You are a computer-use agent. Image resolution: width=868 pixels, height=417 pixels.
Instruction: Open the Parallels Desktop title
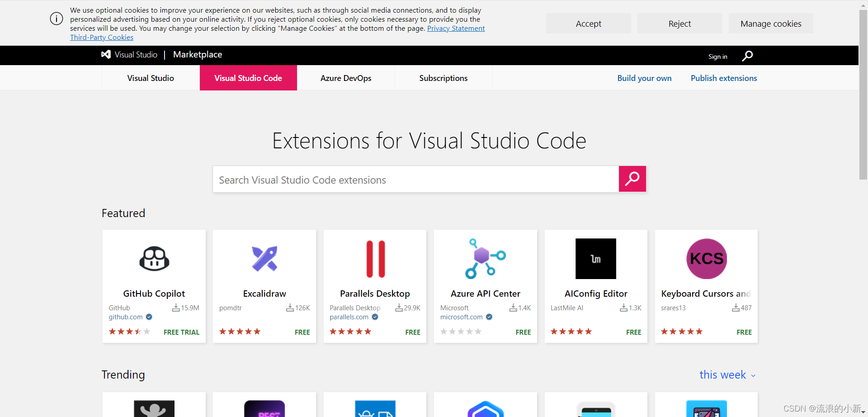tap(375, 294)
